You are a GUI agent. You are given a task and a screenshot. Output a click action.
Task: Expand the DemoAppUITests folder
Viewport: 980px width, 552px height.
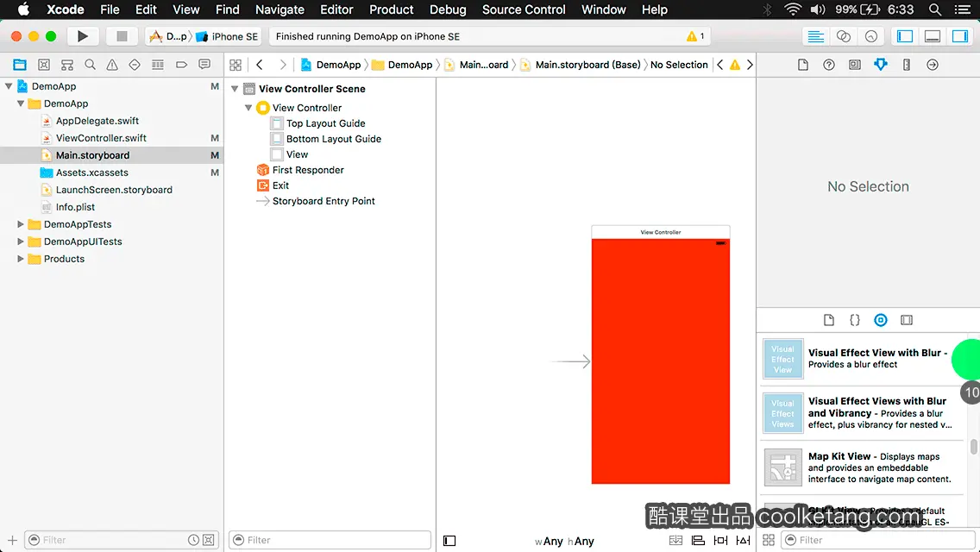pos(21,241)
